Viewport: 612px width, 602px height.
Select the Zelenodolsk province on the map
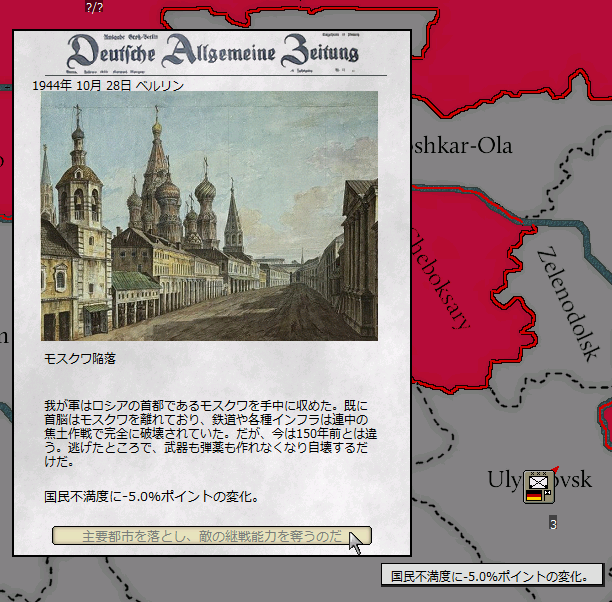coord(568,304)
